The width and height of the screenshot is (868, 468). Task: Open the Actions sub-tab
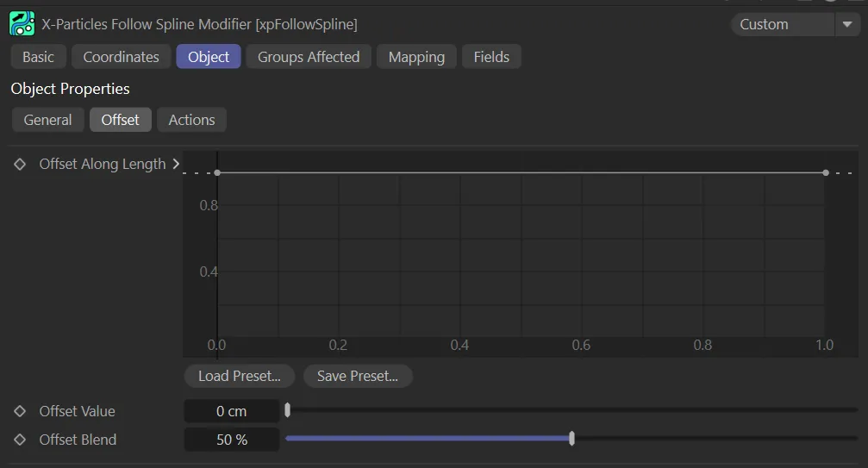(x=191, y=120)
